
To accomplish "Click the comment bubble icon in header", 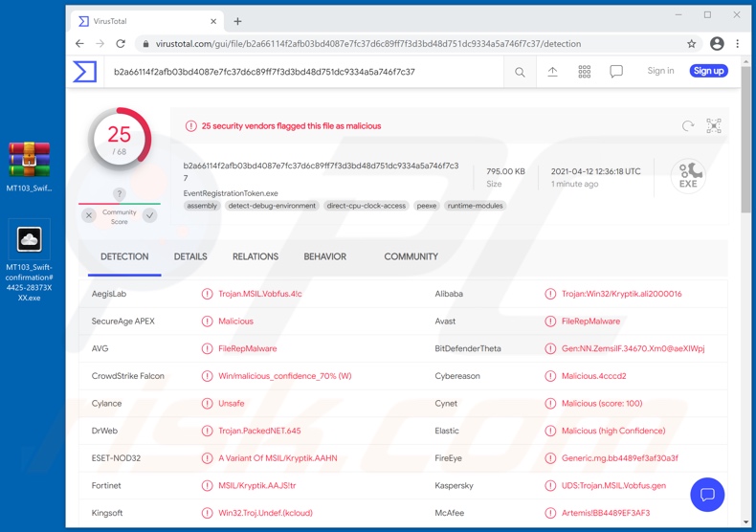I will click(x=616, y=72).
